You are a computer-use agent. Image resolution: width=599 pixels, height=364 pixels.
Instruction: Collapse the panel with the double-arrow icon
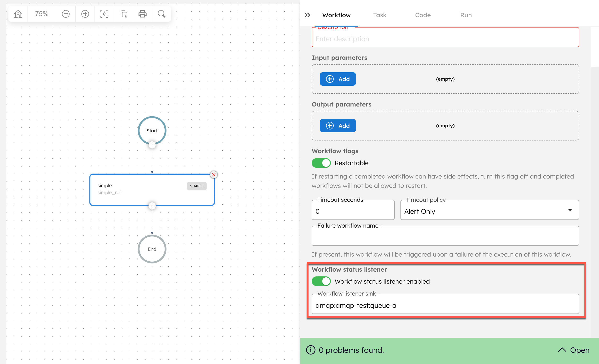[307, 15]
